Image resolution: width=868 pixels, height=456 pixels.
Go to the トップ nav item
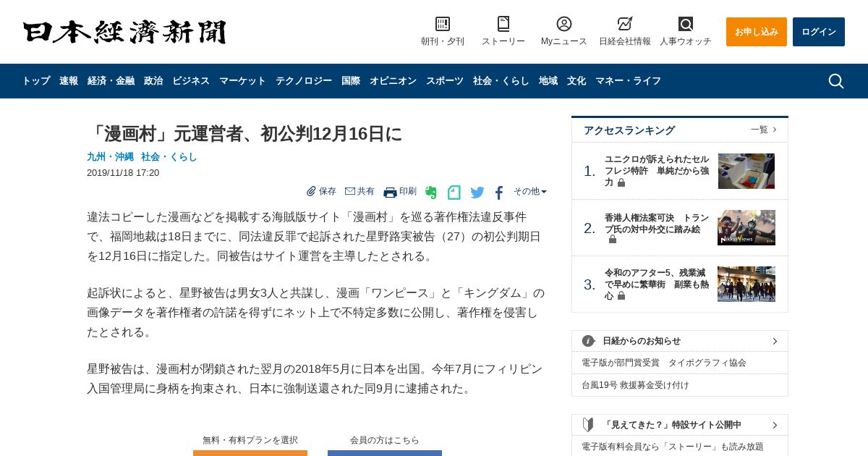tap(36, 81)
